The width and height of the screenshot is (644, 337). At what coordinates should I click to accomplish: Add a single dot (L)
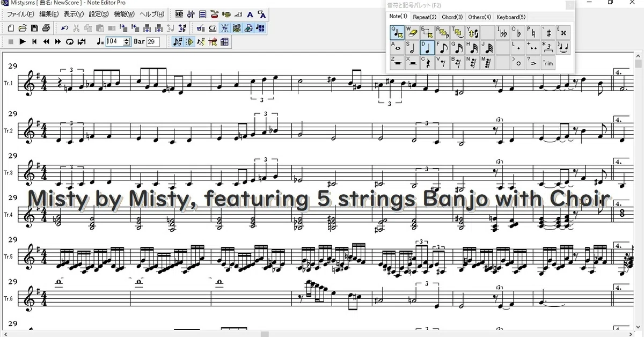tap(518, 47)
